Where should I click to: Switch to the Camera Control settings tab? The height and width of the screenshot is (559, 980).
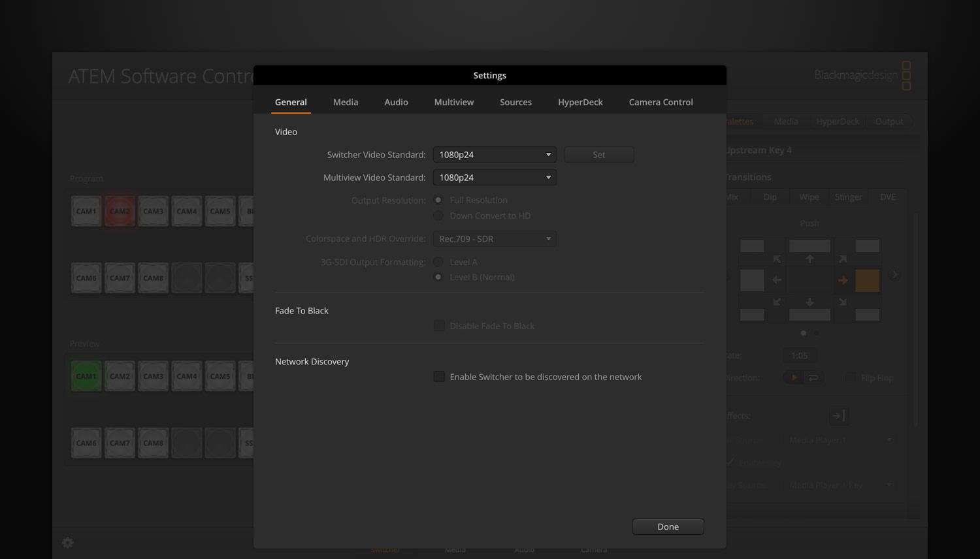coord(661,102)
